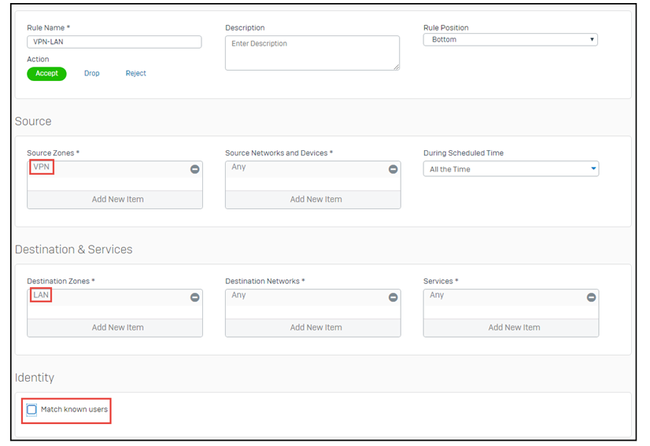Add New Item to Services
The image size is (650, 446).
(511, 327)
